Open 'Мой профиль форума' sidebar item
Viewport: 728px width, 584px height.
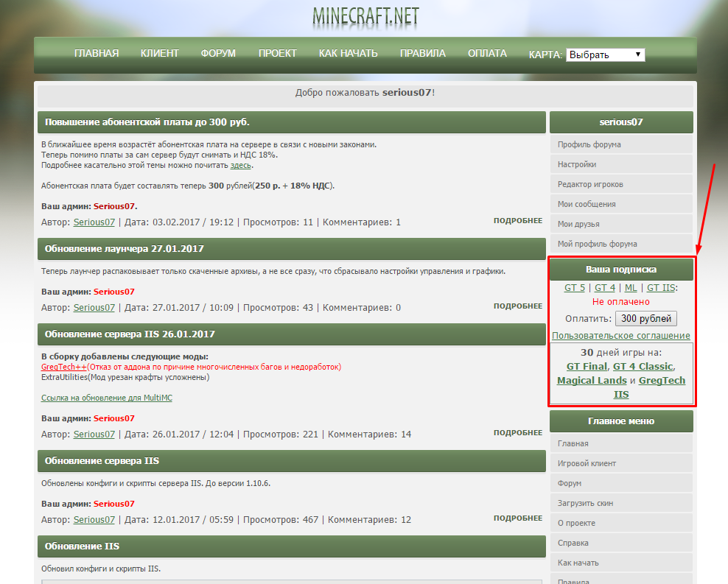[x=621, y=244]
